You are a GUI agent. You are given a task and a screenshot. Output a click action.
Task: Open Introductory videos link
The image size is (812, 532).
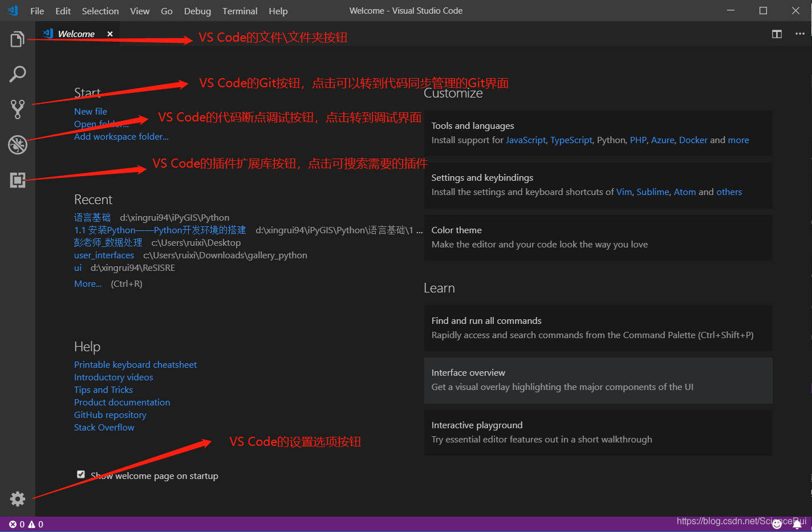pyautogui.click(x=113, y=377)
